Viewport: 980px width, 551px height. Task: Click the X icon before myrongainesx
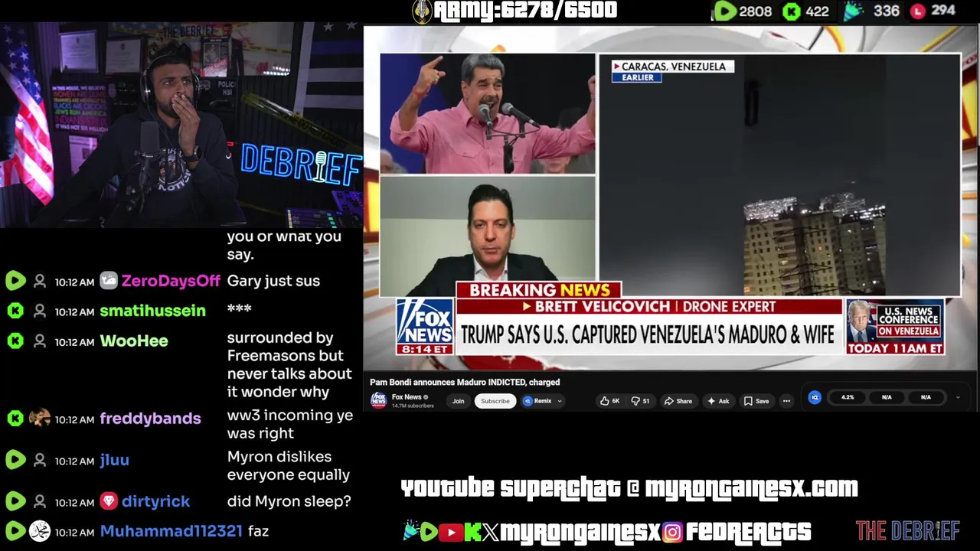[491, 532]
